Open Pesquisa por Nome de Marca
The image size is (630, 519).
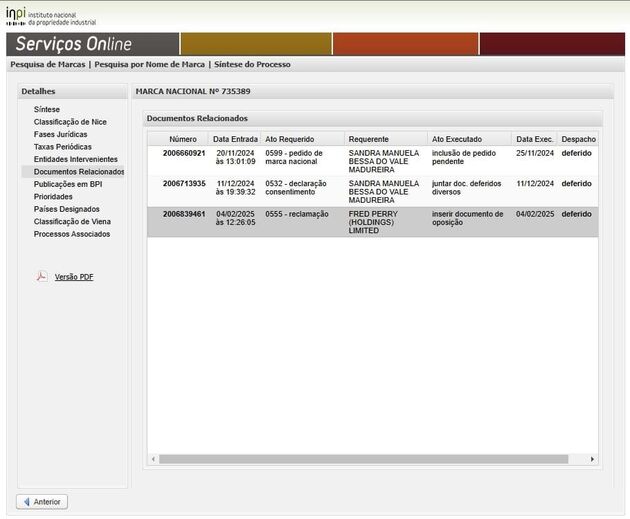click(x=149, y=64)
